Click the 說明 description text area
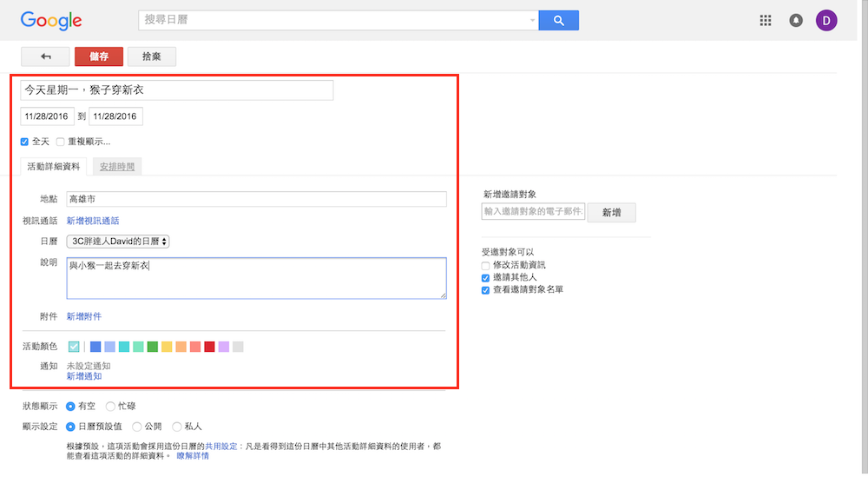868x477 pixels. 256,278
